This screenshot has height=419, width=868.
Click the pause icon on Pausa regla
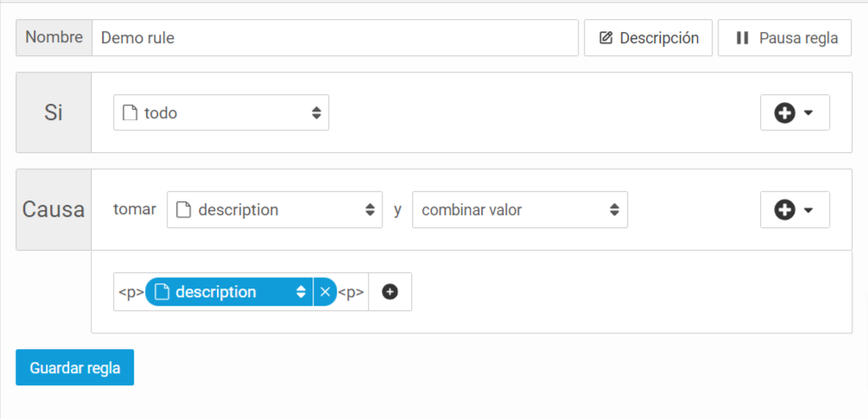743,38
